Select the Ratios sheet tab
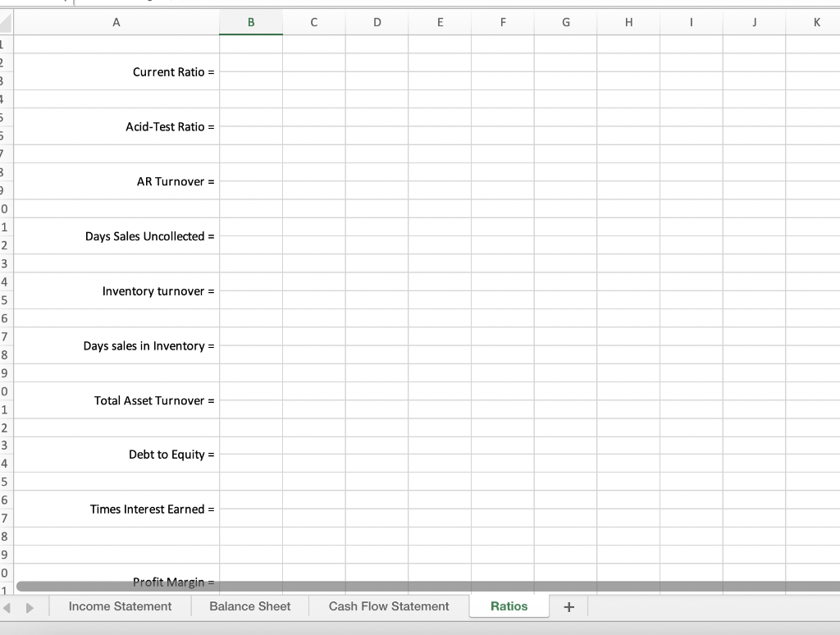This screenshot has width=840, height=635. click(x=509, y=606)
